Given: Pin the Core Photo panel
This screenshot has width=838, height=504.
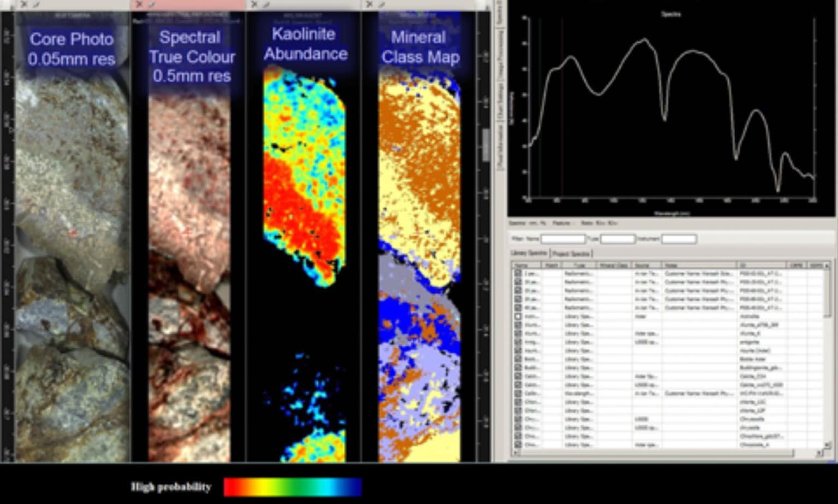Looking at the screenshot, I should pyautogui.click(x=36, y=4).
